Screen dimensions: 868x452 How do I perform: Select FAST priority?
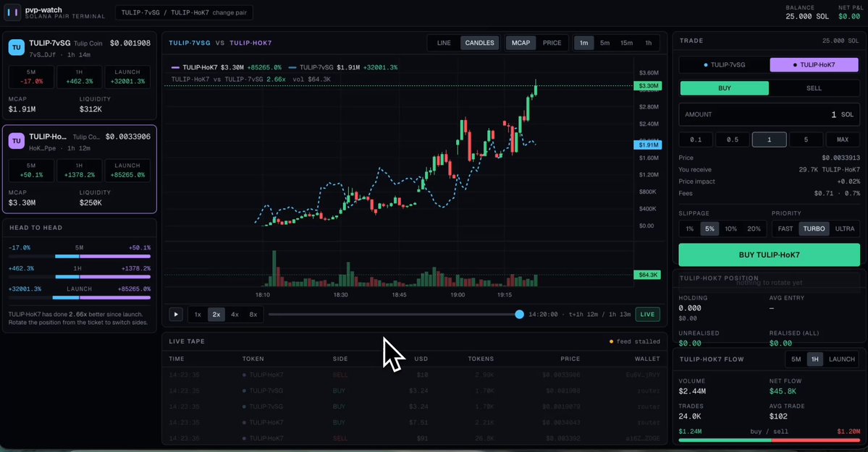pyautogui.click(x=785, y=229)
